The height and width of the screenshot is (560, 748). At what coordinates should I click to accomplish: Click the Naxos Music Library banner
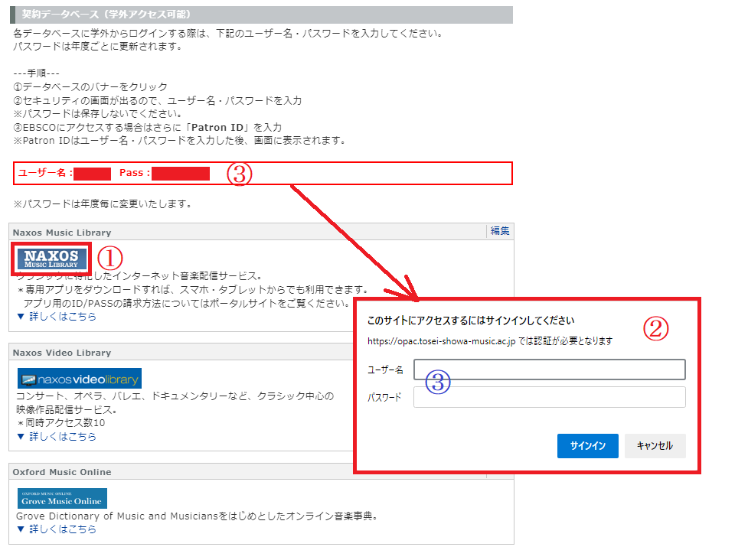tap(51, 259)
